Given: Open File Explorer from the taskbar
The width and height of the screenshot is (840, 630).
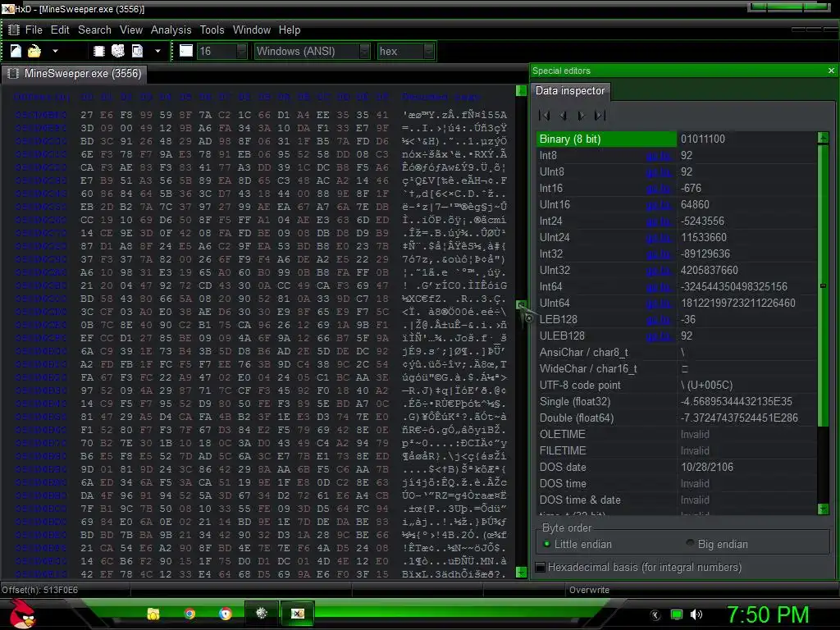Looking at the screenshot, I should tap(153, 614).
